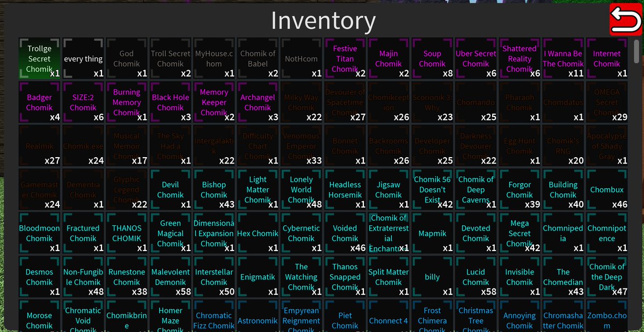Pick the Voided Chomik slot
The width and height of the screenshot is (644, 332).
pos(345,233)
